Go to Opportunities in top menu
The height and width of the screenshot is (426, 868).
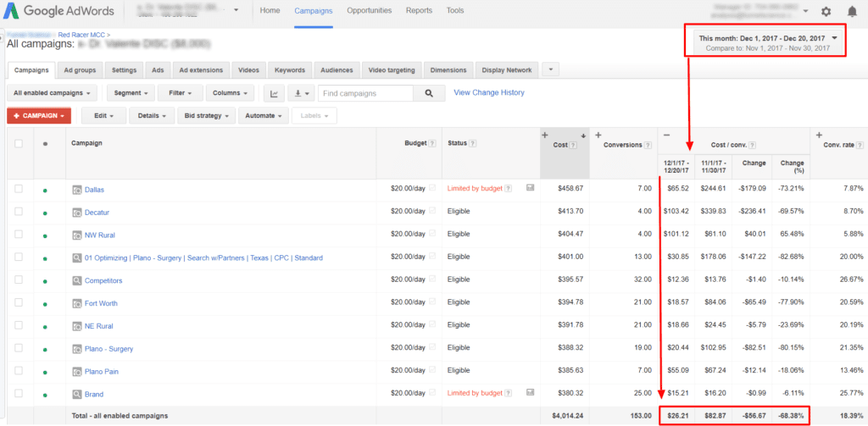[x=369, y=11]
